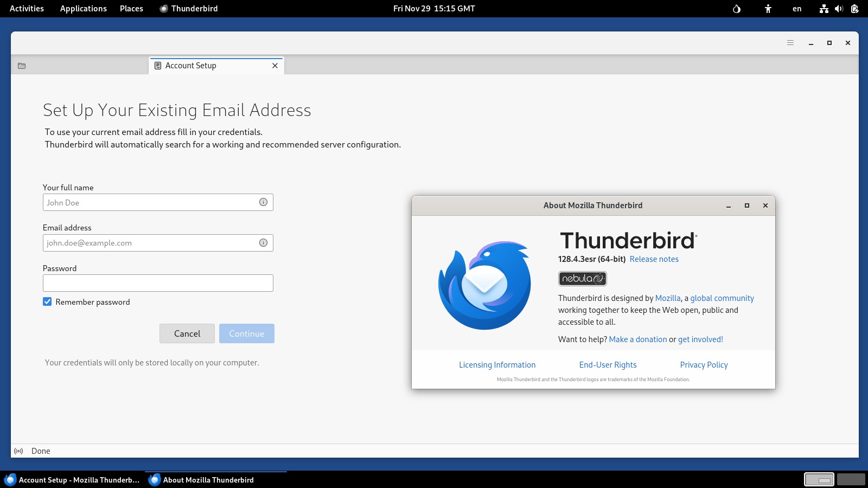Click the volume icon in top bar
This screenshot has height=488, width=868.
pyautogui.click(x=839, y=9)
